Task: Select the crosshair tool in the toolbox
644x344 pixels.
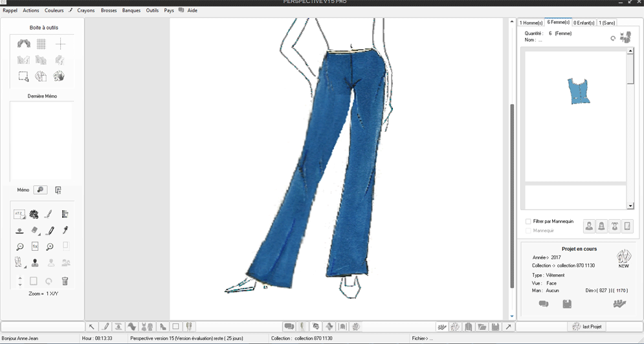Action: (60, 44)
